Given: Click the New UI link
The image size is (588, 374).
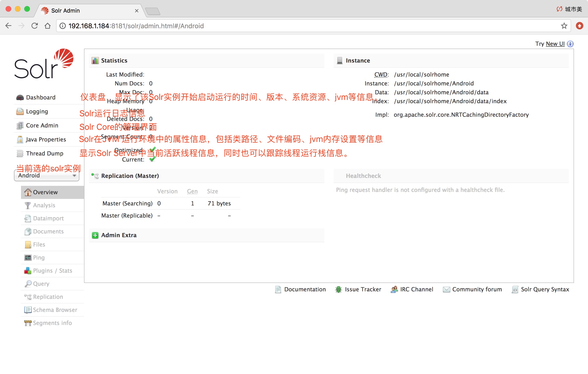Looking at the screenshot, I should point(555,44).
